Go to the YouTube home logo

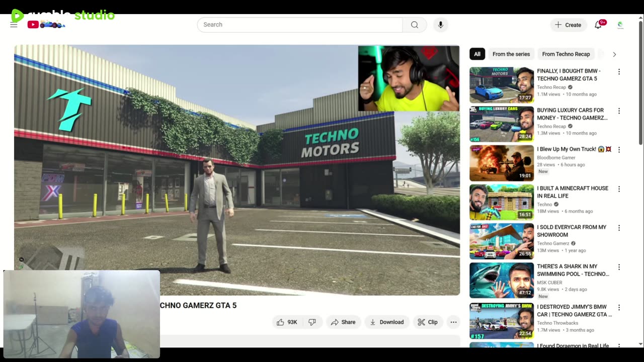click(x=46, y=25)
